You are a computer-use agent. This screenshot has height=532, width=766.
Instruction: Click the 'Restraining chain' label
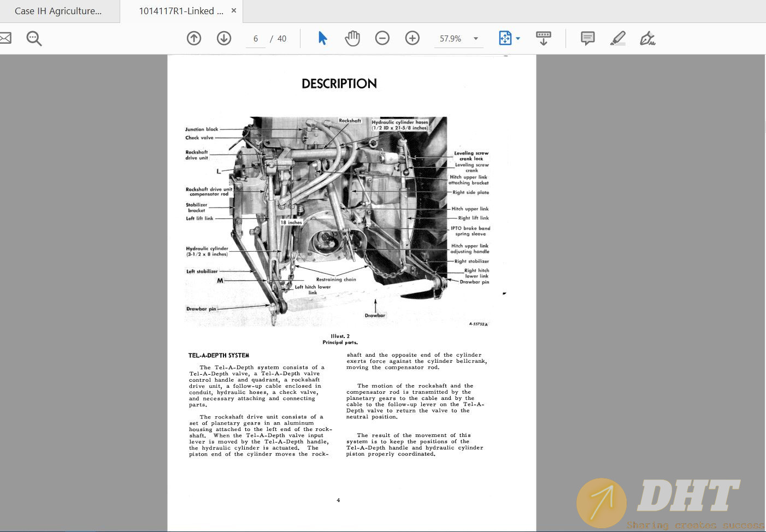pyautogui.click(x=336, y=280)
